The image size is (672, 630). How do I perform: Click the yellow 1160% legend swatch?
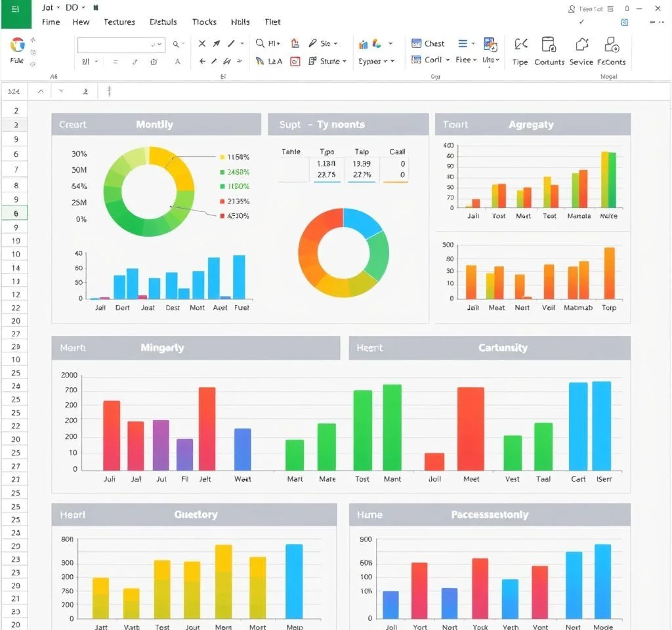coord(222,157)
